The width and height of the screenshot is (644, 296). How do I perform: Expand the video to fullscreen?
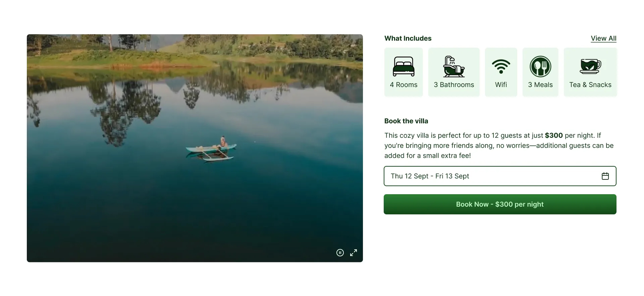354,253
